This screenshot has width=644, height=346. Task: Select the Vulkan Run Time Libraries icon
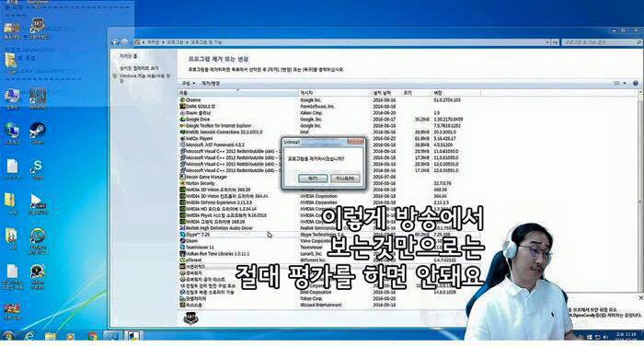tap(183, 254)
